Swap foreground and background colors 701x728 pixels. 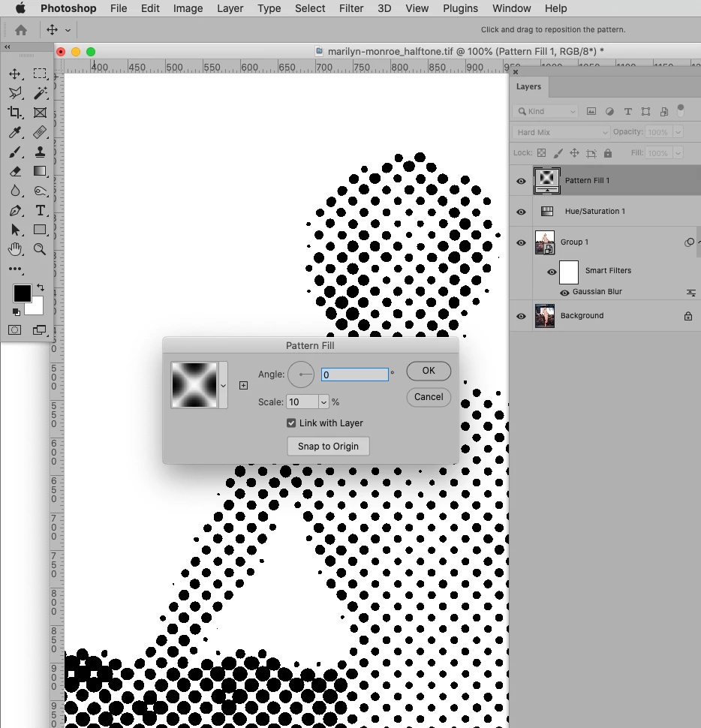point(41,287)
